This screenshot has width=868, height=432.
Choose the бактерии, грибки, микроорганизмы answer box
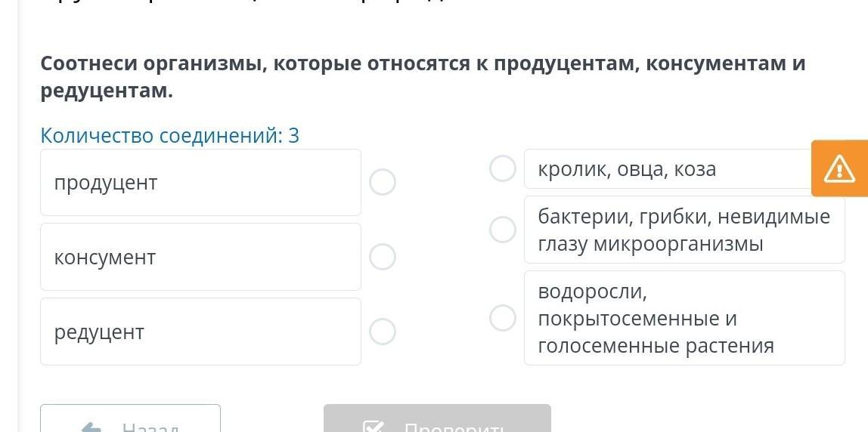[684, 230]
